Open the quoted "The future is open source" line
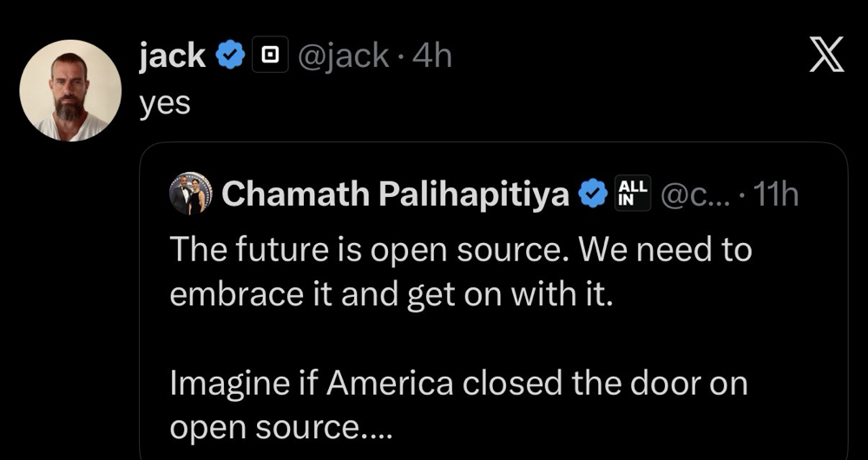This screenshot has width=868, height=460. 461,250
